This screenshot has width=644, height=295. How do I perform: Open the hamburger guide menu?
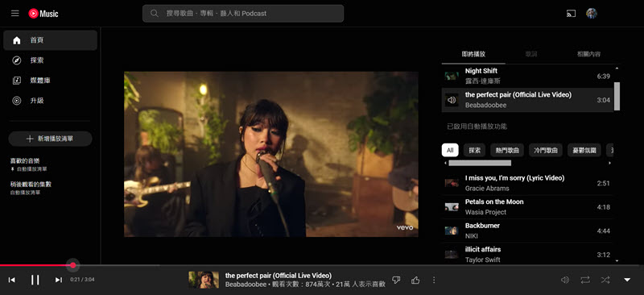[x=15, y=13]
